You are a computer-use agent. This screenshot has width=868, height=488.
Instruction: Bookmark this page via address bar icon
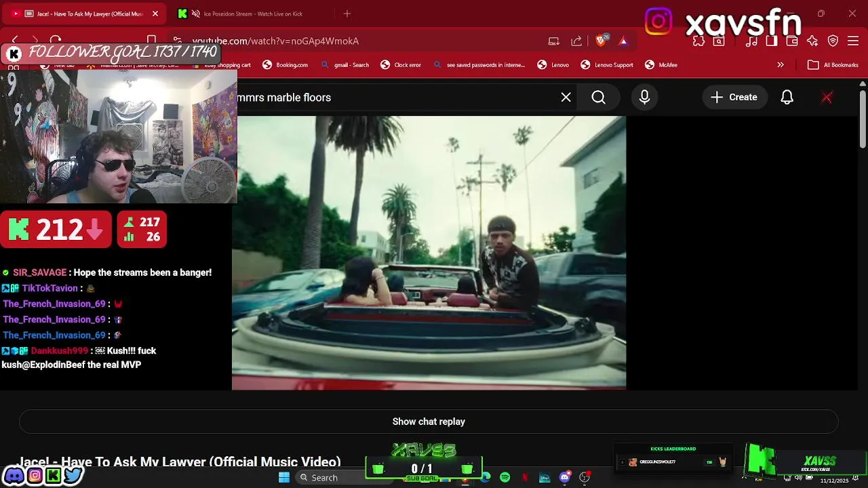(x=152, y=41)
